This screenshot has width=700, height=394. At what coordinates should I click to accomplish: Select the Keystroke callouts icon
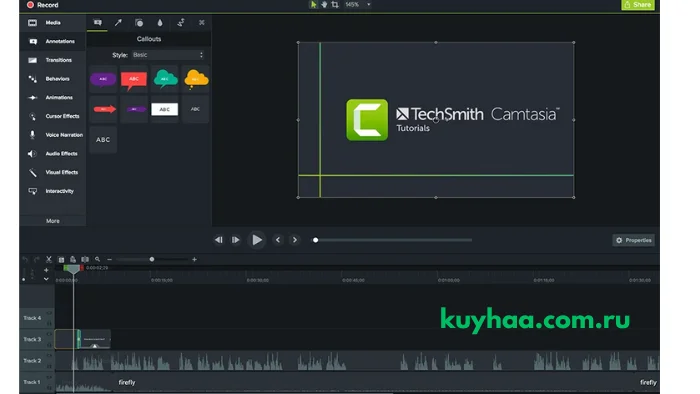(201, 22)
